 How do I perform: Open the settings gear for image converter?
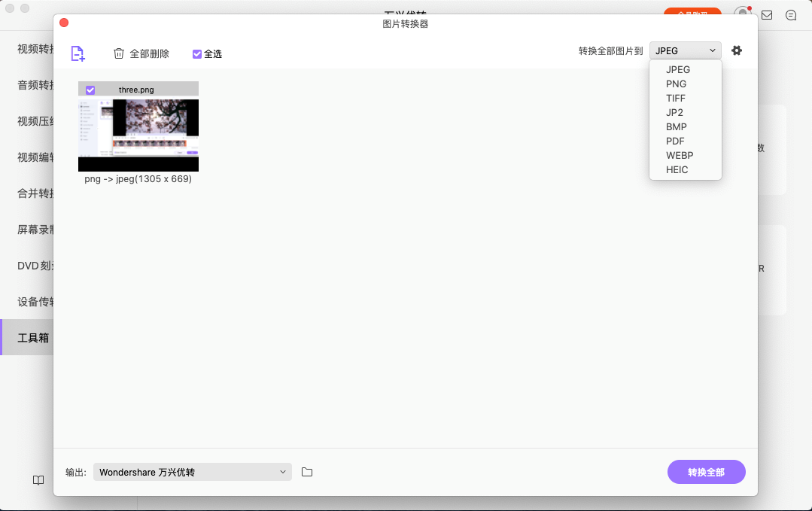click(x=736, y=50)
